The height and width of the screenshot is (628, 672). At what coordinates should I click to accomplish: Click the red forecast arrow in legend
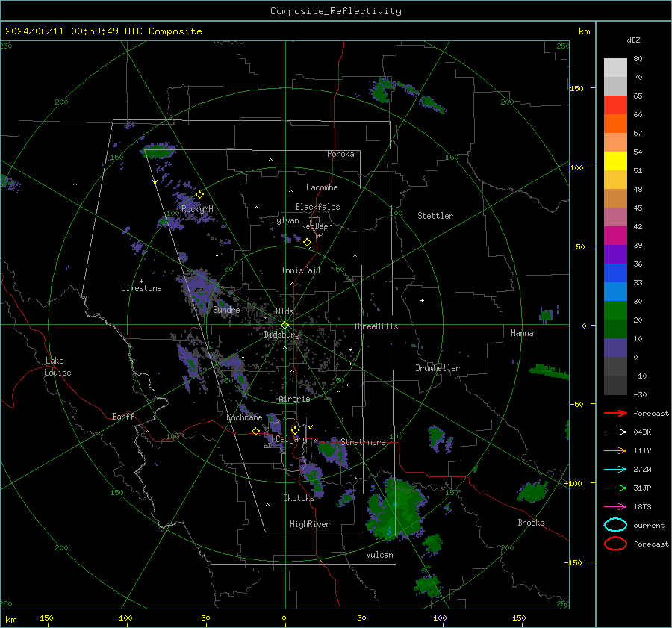pos(615,413)
